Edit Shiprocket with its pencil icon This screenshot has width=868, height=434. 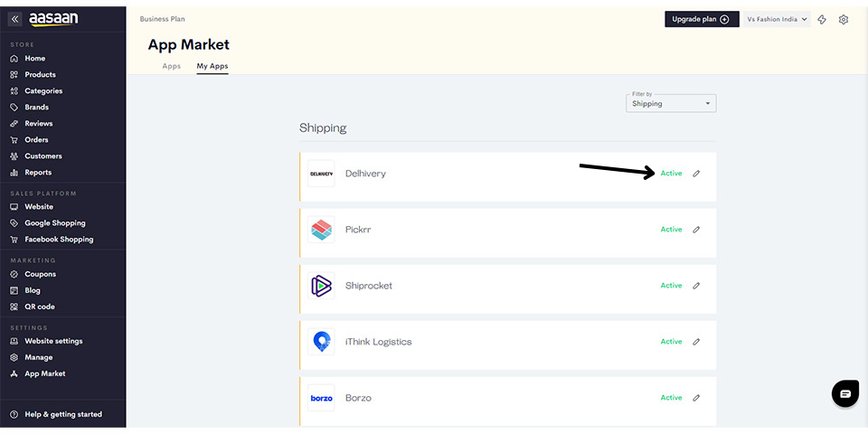click(696, 286)
